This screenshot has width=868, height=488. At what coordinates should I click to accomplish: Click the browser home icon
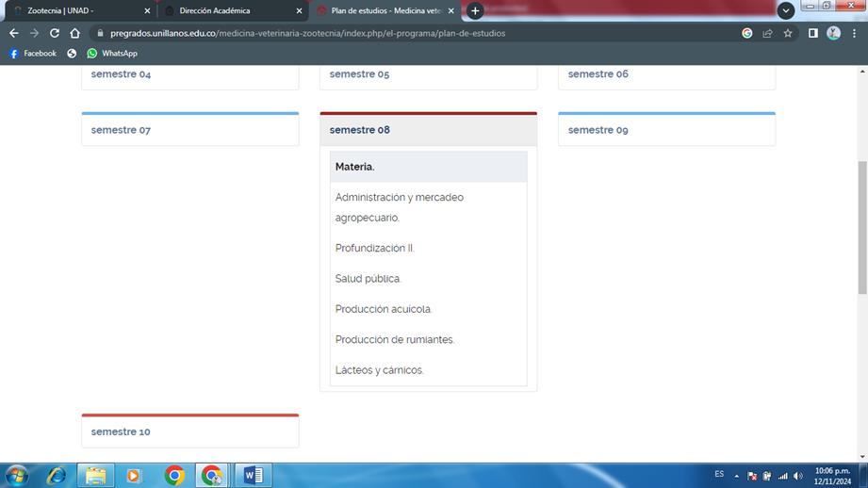(x=75, y=33)
